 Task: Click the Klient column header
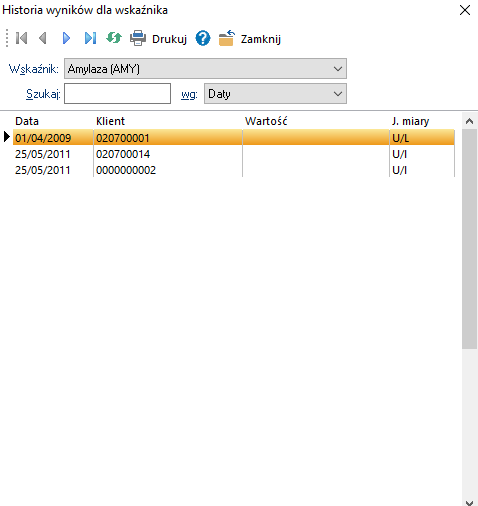click(110, 121)
